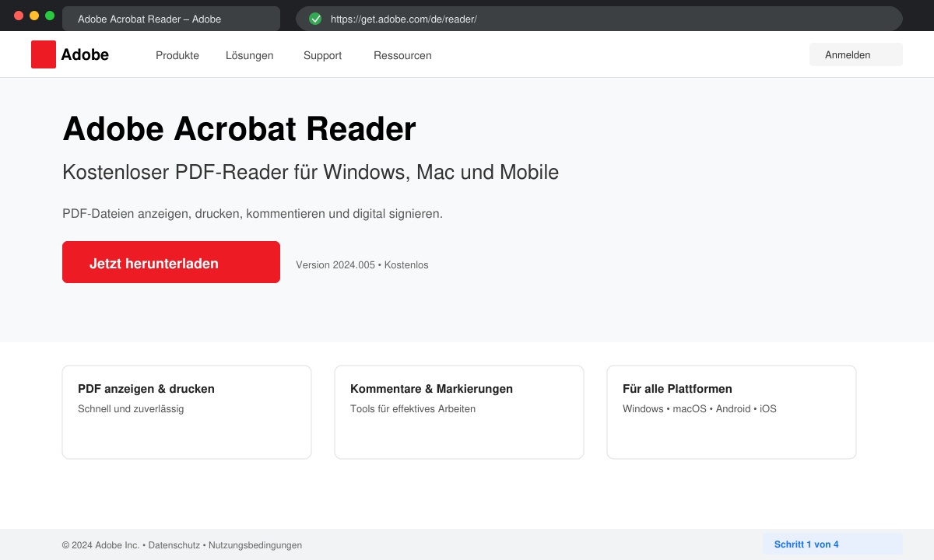This screenshot has height=560, width=934.
Task: Click the Adobe wordmark text
Action: coord(85,54)
